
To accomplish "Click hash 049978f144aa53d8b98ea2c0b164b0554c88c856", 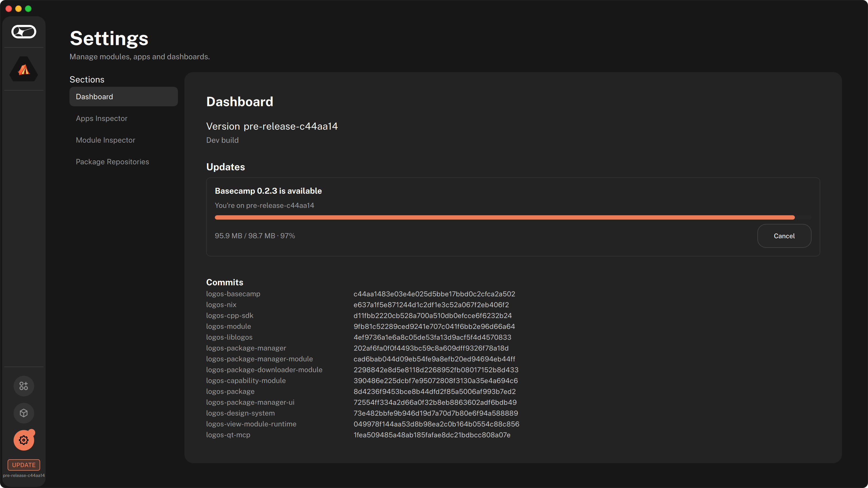I will point(436,424).
